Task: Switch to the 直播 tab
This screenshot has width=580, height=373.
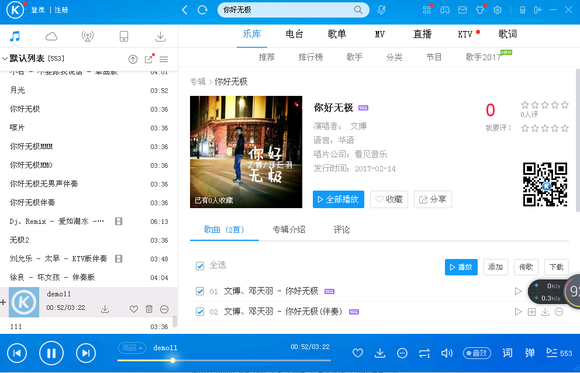Action: point(422,34)
